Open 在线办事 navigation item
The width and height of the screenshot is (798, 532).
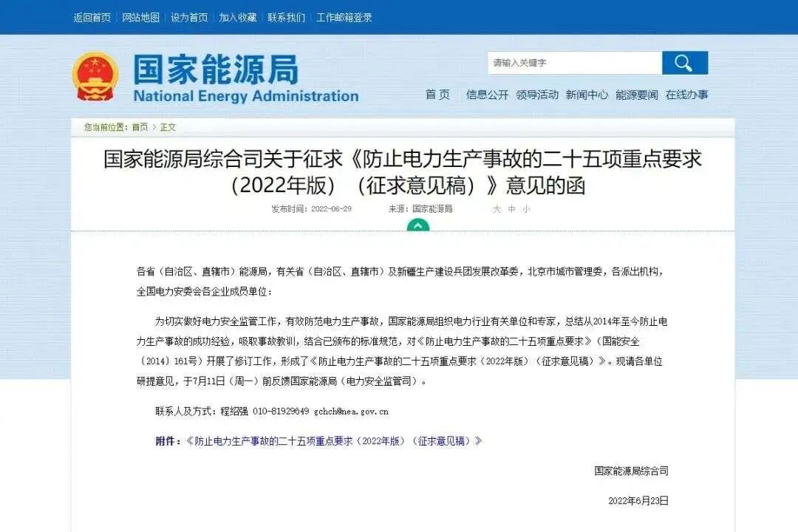pos(687,95)
